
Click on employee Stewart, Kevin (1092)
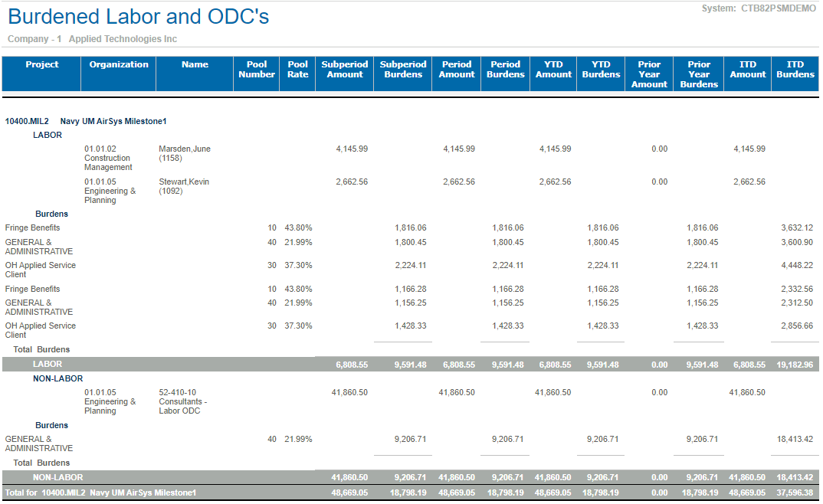tap(184, 186)
